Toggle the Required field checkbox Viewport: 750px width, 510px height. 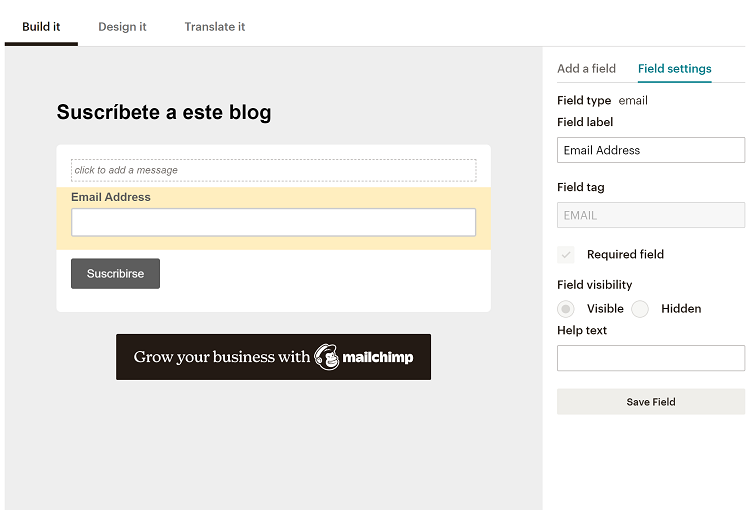coord(566,254)
